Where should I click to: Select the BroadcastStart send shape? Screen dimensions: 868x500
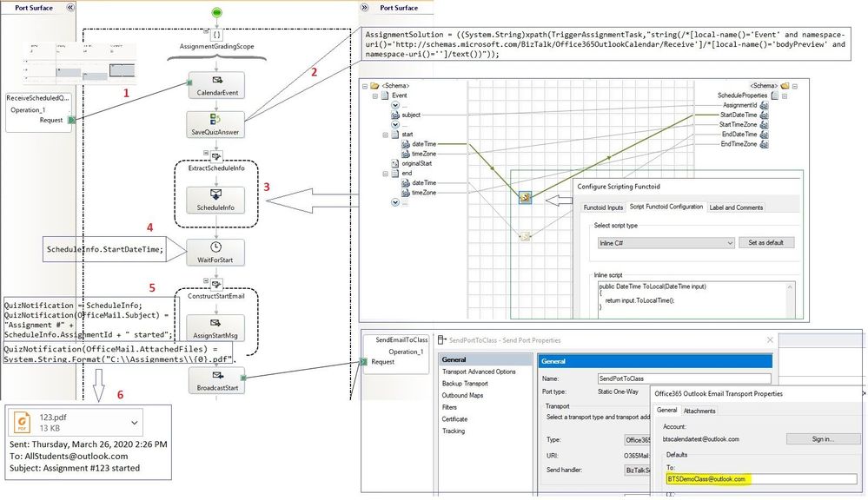coord(217,380)
